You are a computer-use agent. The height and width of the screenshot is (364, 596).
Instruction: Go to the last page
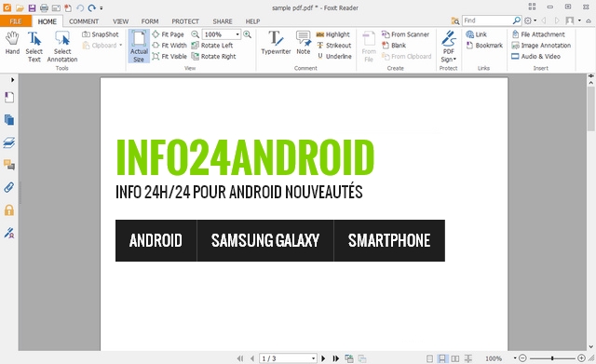pyautogui.click(x=335, y=358)
